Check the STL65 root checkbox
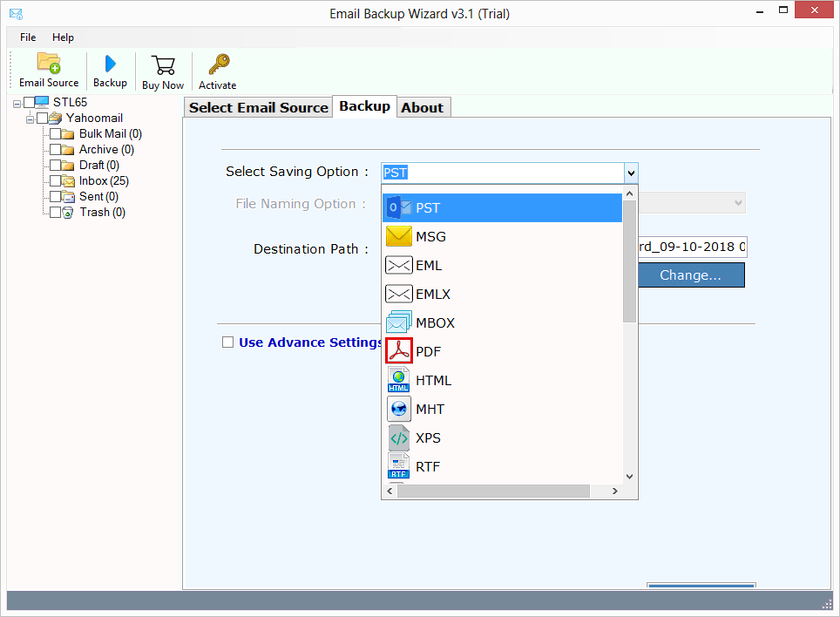This screenshot has width=840, height=617. (29, 102)
